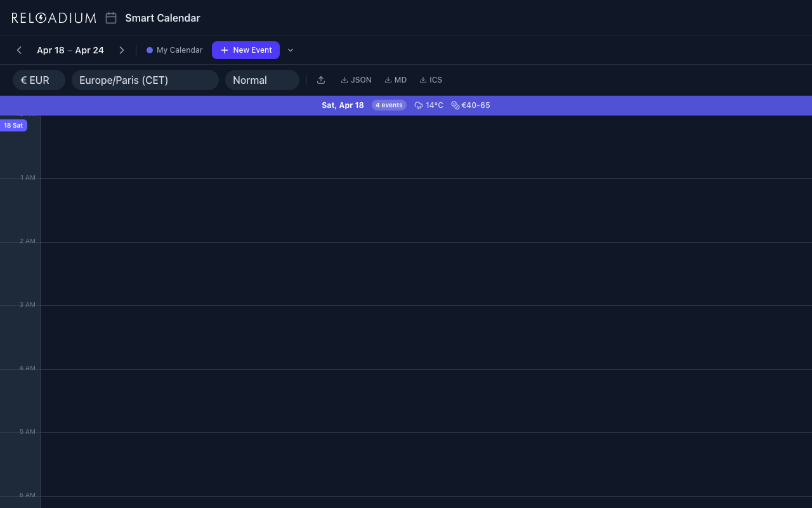Screen dimensions: 812x508
Task: Export the calendar as MD
Action: pyautogui.click(x=395, y=79)
